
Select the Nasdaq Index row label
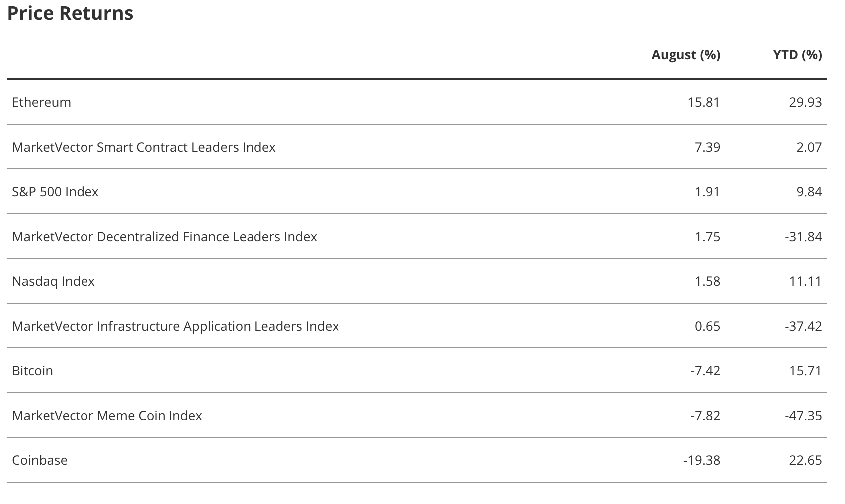point(53,281)
